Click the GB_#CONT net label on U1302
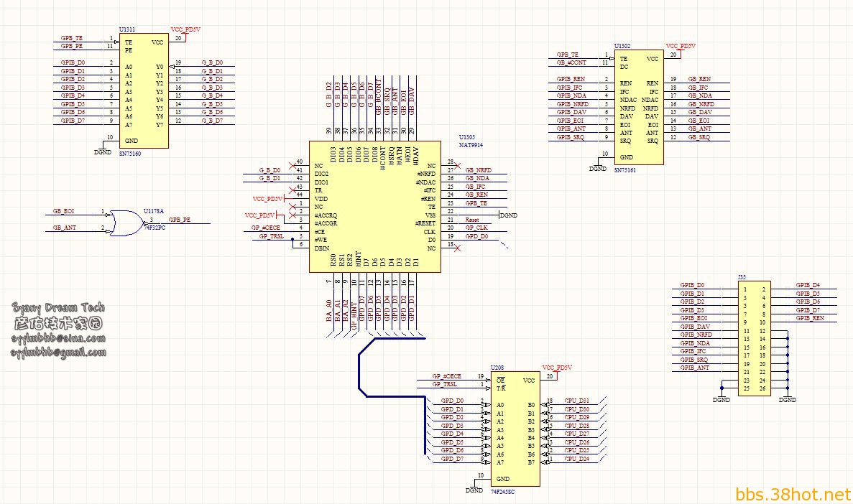This screenshot has height=504, width=853. point(571,62)
